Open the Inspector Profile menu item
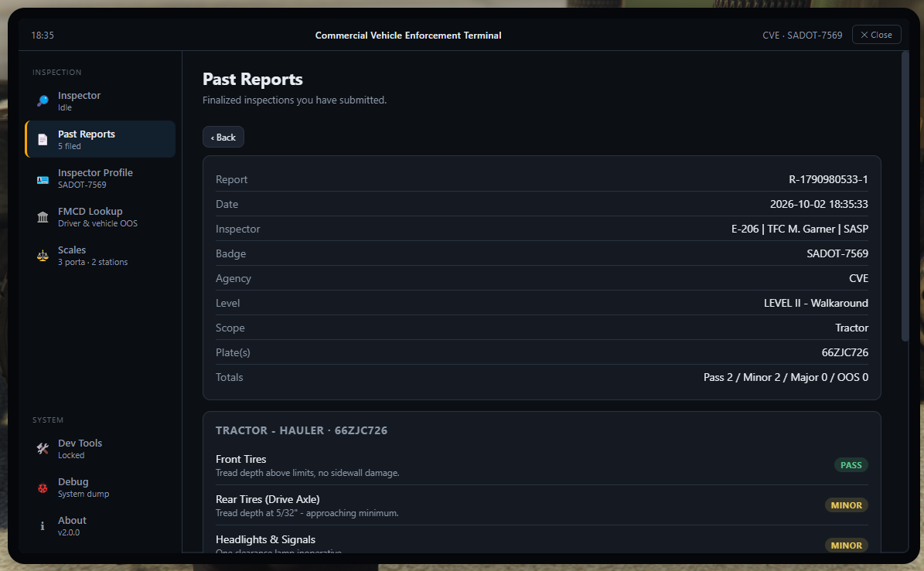 101,178
